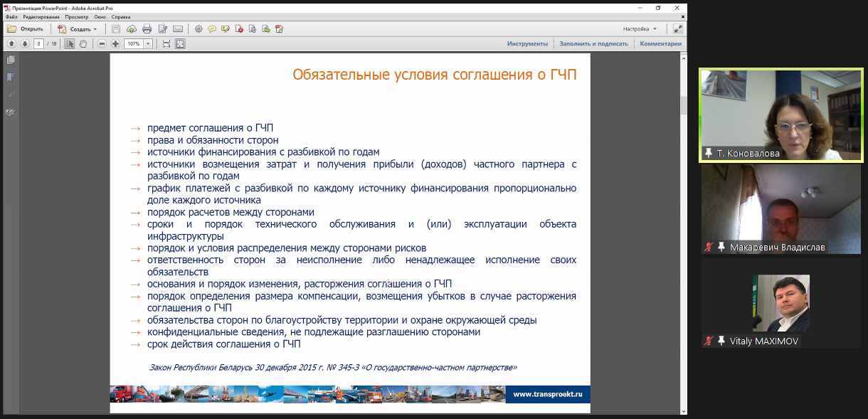The height and width of the screenshot is (419, 868).
Task: Select the Hand pan tool
Action: pos(83,44)
